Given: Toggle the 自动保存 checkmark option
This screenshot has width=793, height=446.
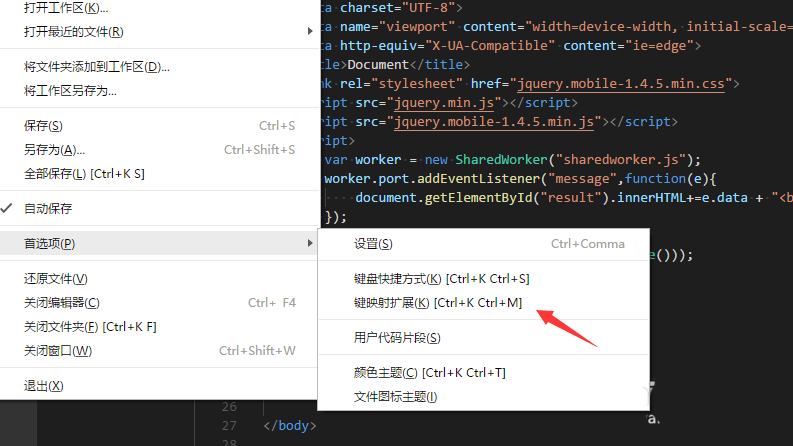Looking at the screenshot, I should click(160, 208).
